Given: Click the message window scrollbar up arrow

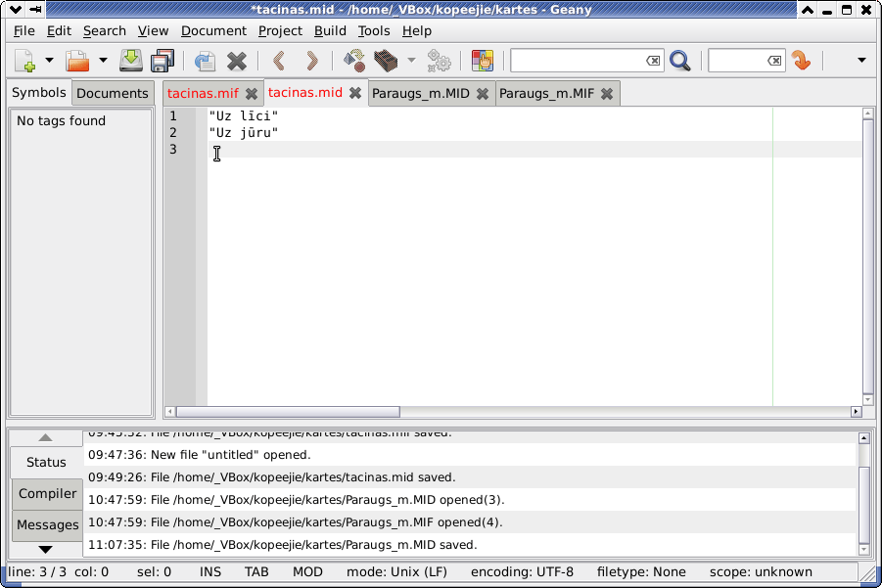Looking at the screenshot, I should (864, 438).
